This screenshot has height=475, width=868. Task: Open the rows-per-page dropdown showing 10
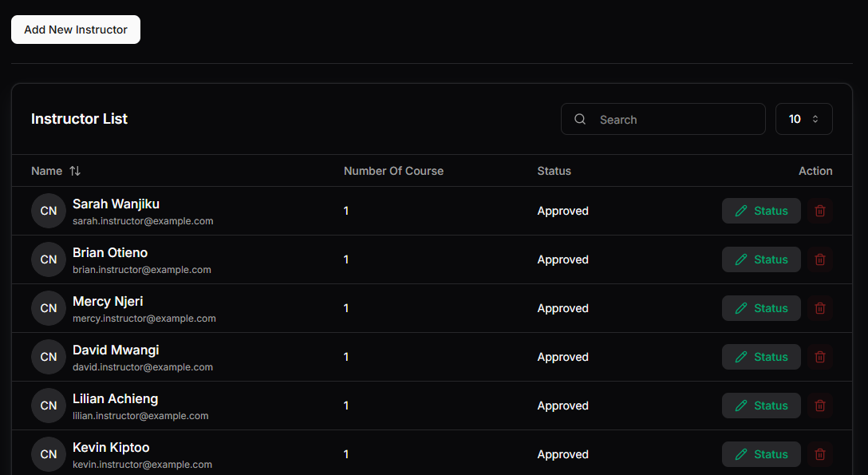point(803,119)
